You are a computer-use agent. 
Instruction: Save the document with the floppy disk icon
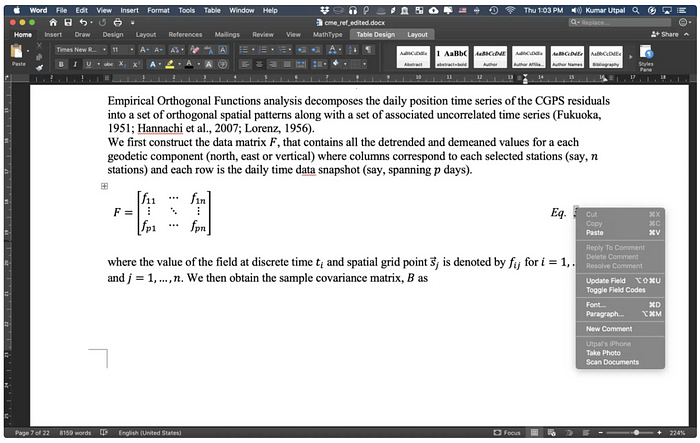coord(68,22)
